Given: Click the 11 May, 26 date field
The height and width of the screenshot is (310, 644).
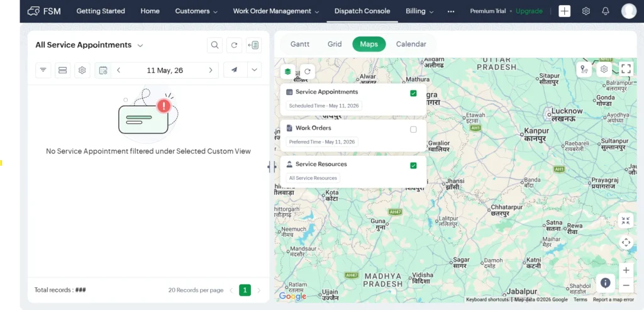Looking at the screenshot, I should [165, 70].
